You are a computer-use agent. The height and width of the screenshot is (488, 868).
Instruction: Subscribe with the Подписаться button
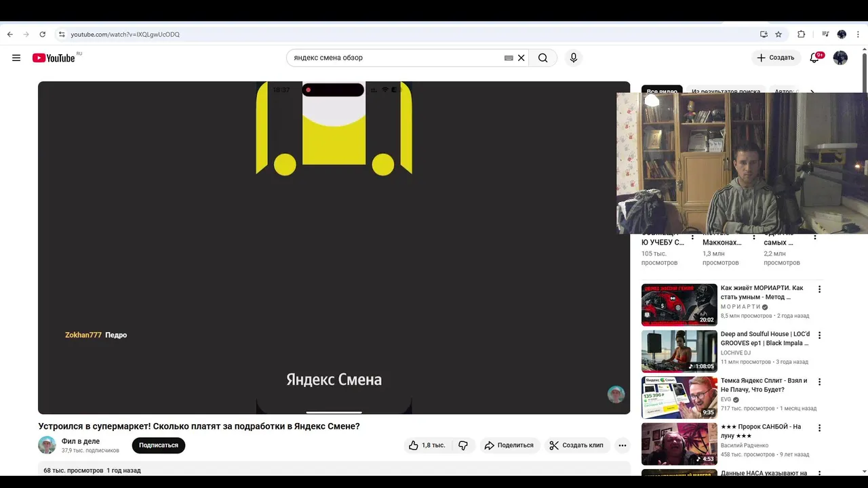pyautogui.click(x=159, y=445)
